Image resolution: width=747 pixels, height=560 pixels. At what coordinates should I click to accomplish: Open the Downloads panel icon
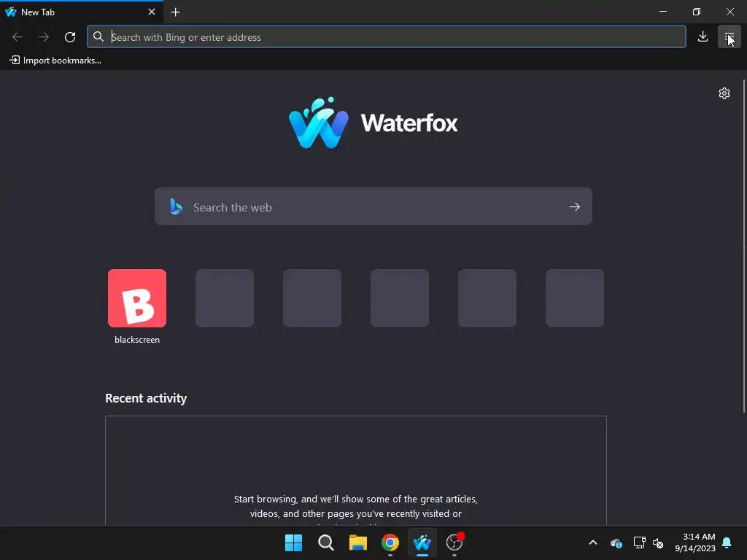(x=703, y=36)
